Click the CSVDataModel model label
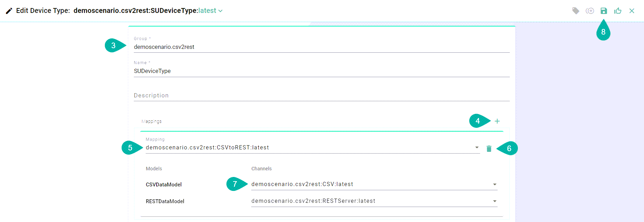 (164, 185)
